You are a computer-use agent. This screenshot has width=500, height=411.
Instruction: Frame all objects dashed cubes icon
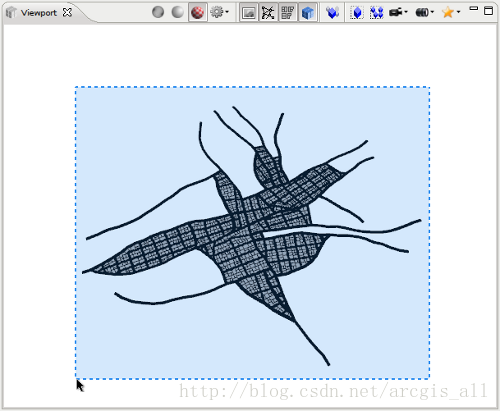pos(377,13)
